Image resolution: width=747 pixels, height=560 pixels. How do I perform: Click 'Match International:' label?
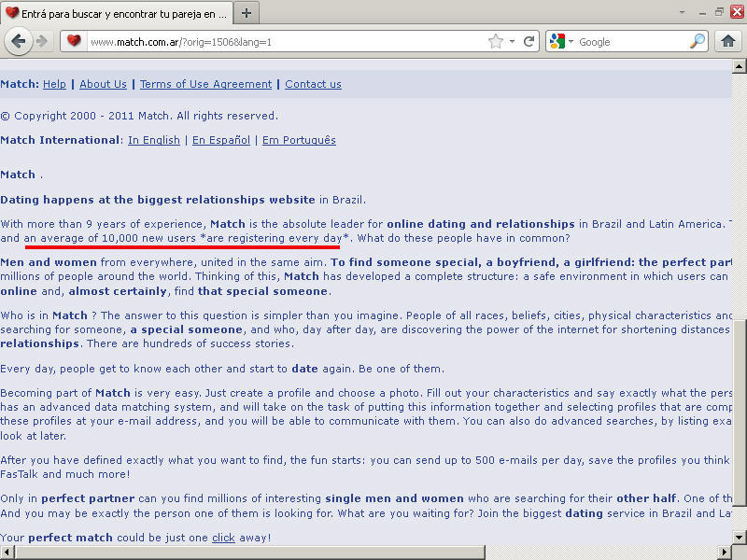tap(61, 140)
